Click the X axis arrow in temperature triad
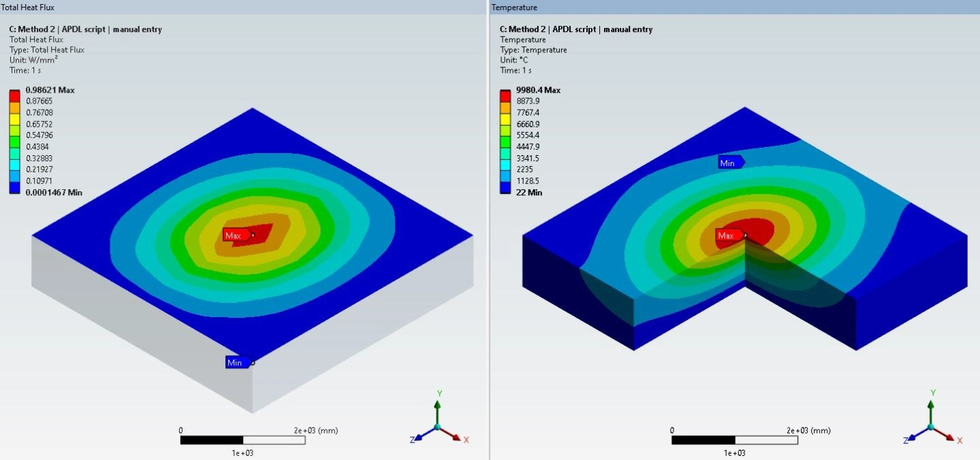This screenshot has height=460, width=980. pos(944,433)
